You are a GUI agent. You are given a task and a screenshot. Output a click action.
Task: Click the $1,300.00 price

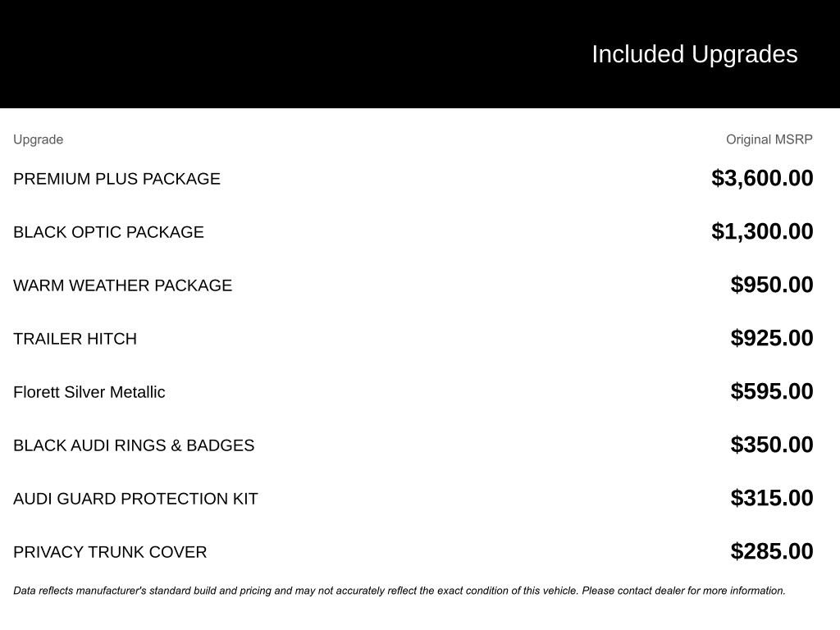[762, 231]
